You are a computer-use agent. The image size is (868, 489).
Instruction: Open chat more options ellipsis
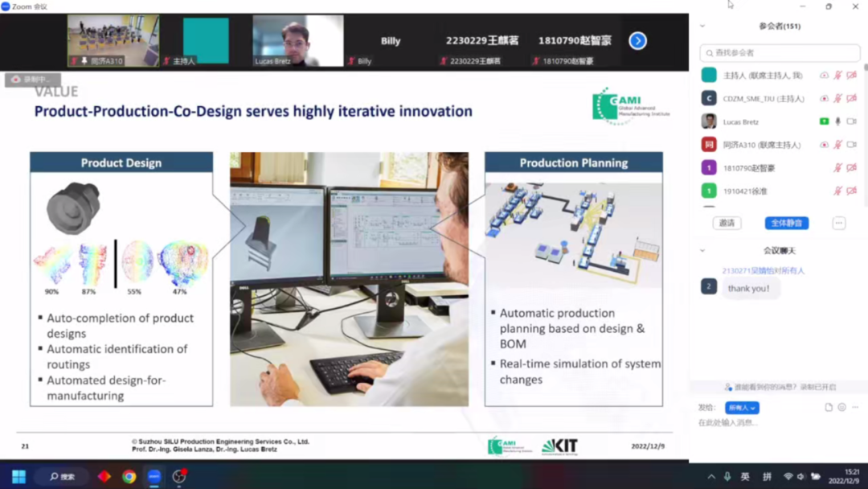854,408
